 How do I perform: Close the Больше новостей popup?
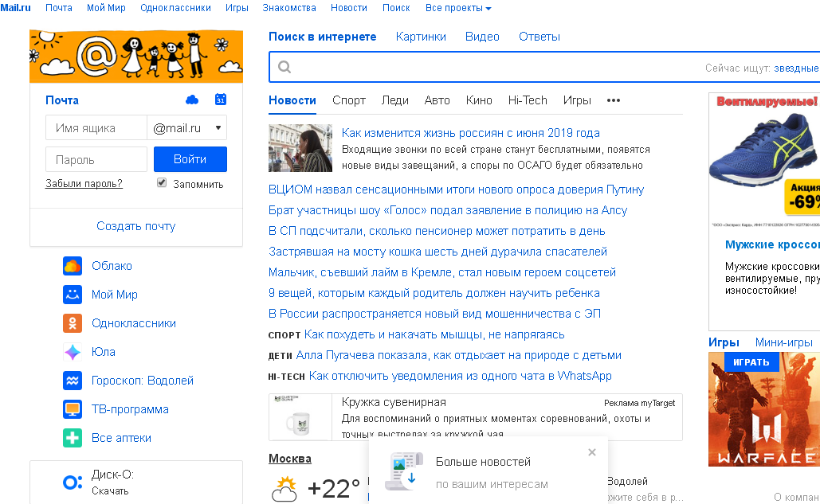tap(591, 452)
